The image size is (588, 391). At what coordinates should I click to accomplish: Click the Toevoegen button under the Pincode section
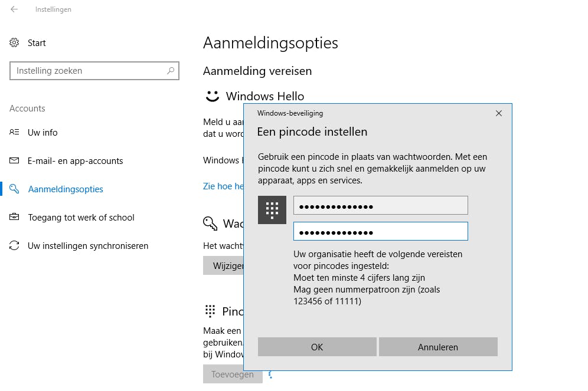tap(233, 374)
